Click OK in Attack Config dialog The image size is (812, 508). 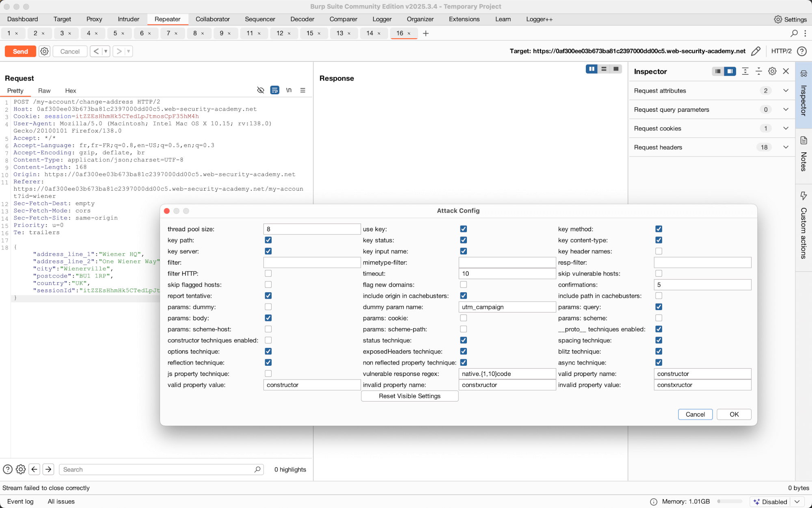[734, 414]
